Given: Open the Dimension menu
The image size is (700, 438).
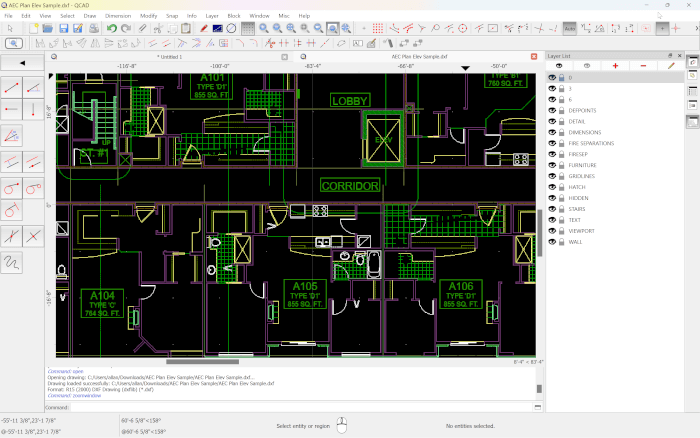Looking at the screenshot, I should click(118, 16).
